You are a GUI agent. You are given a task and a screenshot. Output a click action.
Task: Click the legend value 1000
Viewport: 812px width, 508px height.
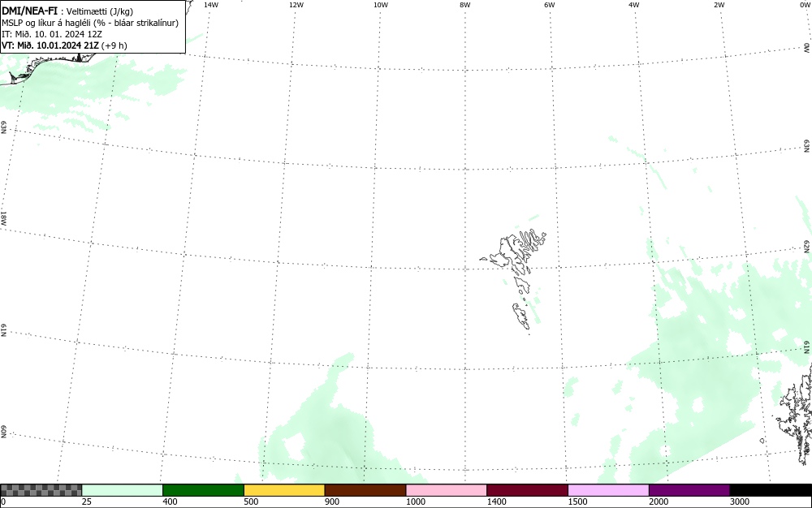click(x=415, y=502)
